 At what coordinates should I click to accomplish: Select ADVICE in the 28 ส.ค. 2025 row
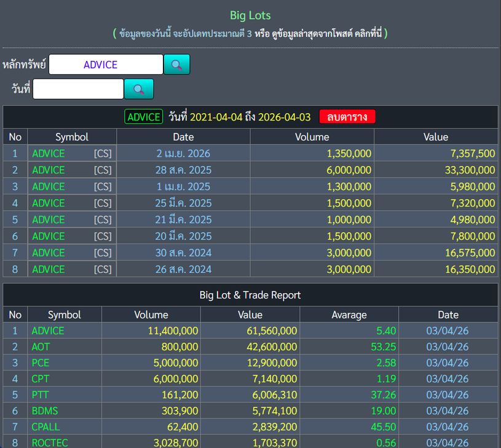[x=49, y=170]
